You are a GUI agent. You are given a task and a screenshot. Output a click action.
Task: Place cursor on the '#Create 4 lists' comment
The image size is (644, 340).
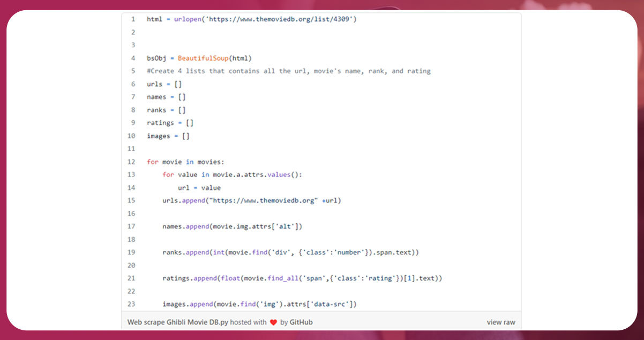(x=288, y=71)
